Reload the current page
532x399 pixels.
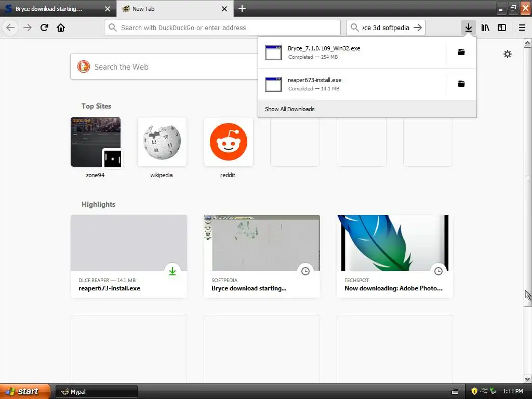pyautogui.click(x=44, y=28)
